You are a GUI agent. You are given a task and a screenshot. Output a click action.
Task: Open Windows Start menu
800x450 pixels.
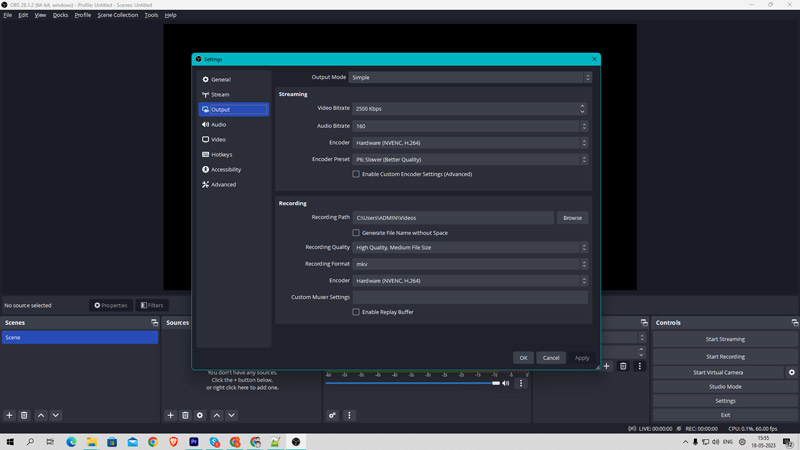pyautogui.click(x=10, y=442)
